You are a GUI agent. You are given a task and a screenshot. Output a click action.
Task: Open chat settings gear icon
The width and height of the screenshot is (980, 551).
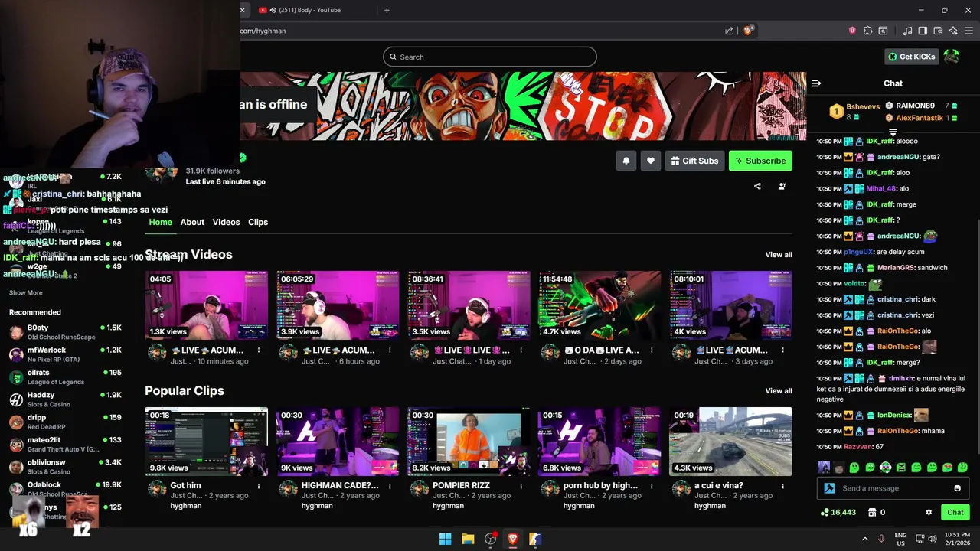929,513
